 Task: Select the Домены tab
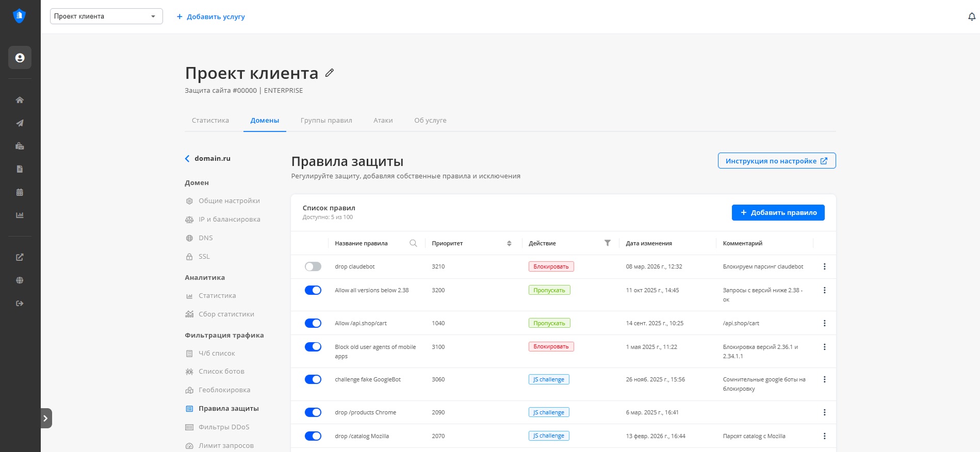[x=265, y=121]
